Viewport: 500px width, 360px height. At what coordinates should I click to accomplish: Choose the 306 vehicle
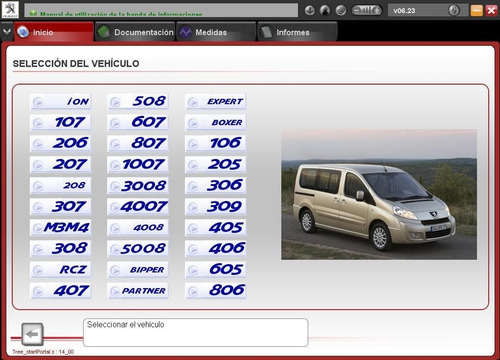[x=216, y=186]
